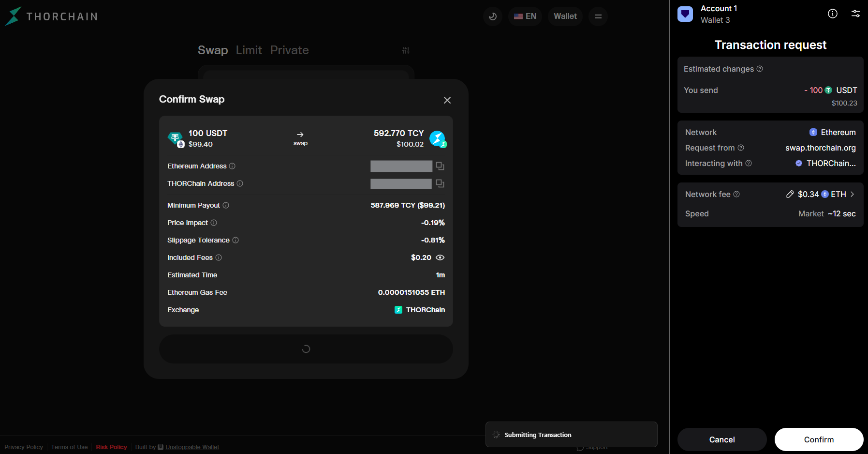Toggle included fees eye visibility
The image size is (868, 454).
(x=440, y=257)
